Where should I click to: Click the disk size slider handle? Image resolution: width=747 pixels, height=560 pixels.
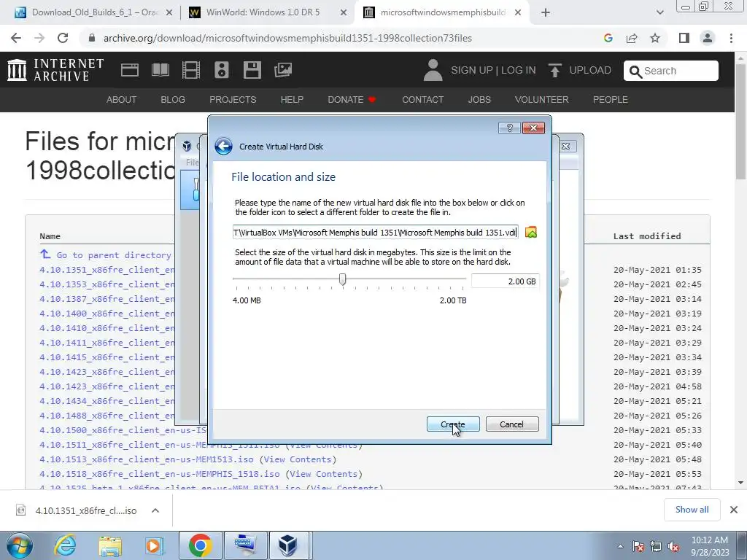342,279
